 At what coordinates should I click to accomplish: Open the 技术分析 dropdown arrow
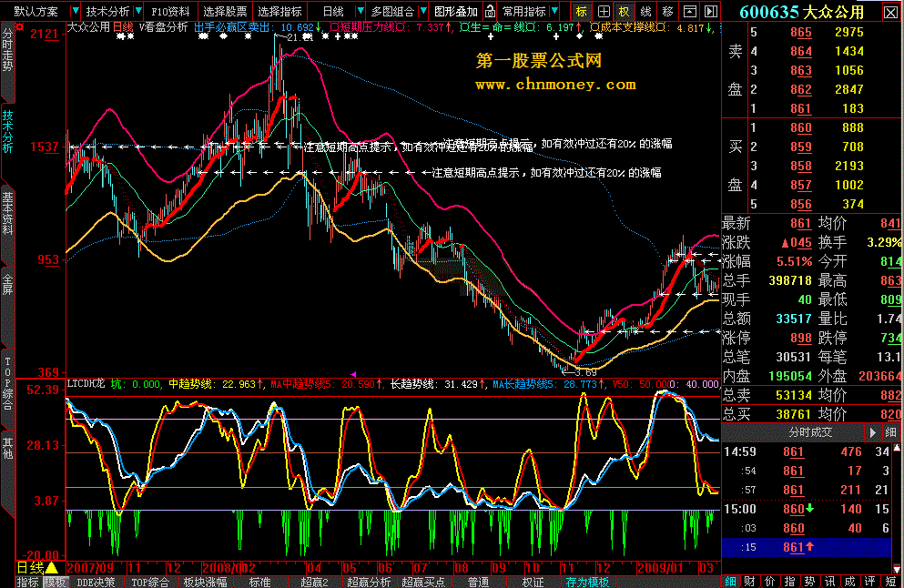point(138,11)
